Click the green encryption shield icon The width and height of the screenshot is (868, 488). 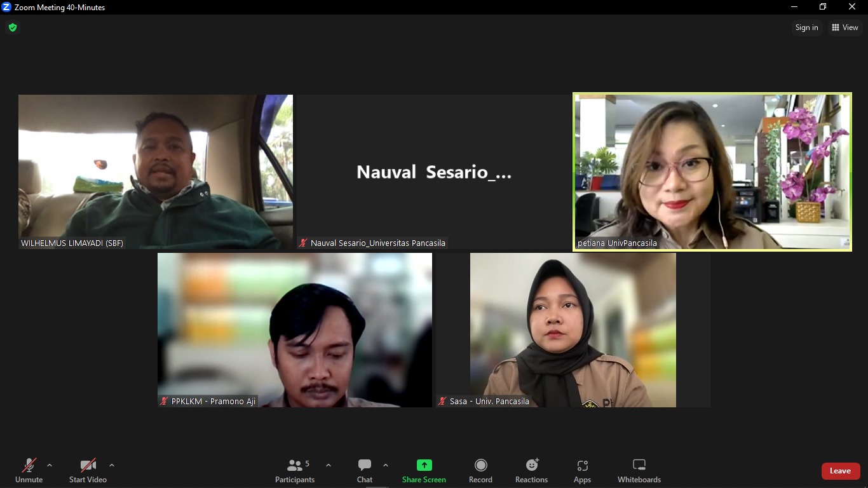coord(12,27)
